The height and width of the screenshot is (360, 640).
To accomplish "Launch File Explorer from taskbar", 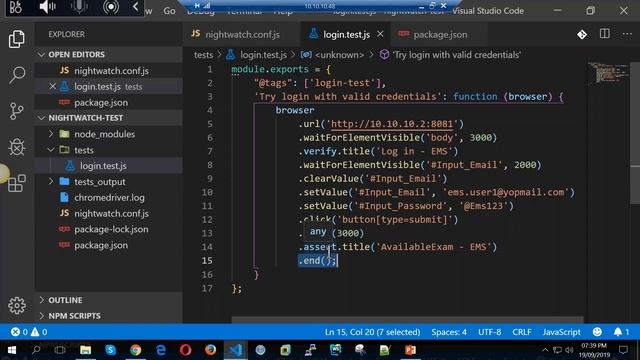I will 85,350.
